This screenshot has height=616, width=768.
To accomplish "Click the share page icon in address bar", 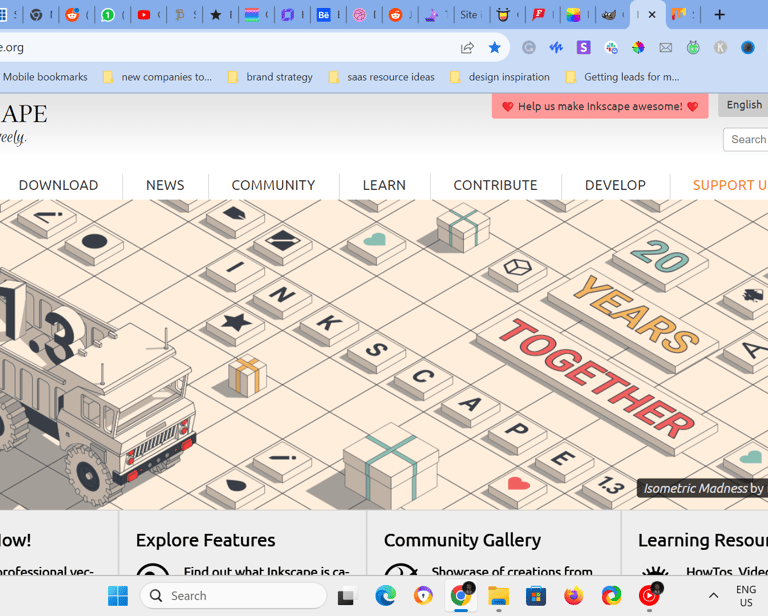I will [467, 47].
